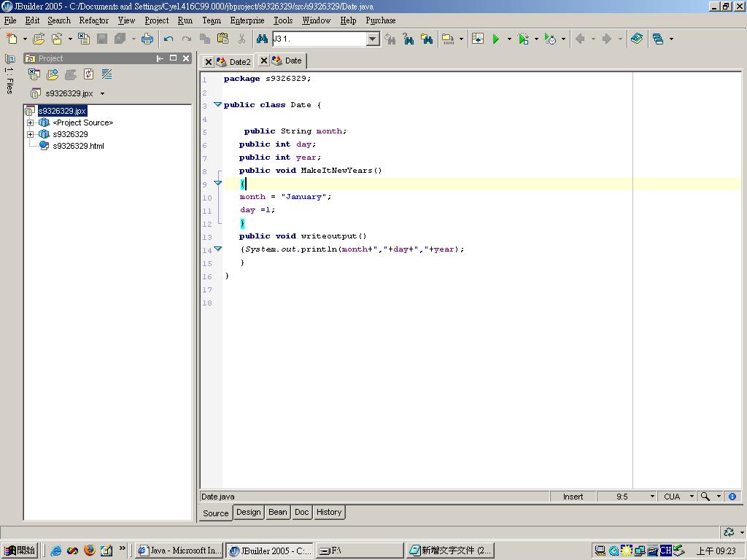
Task: Open the Optimize project dropdown arrow
Action: click(564, 39)
